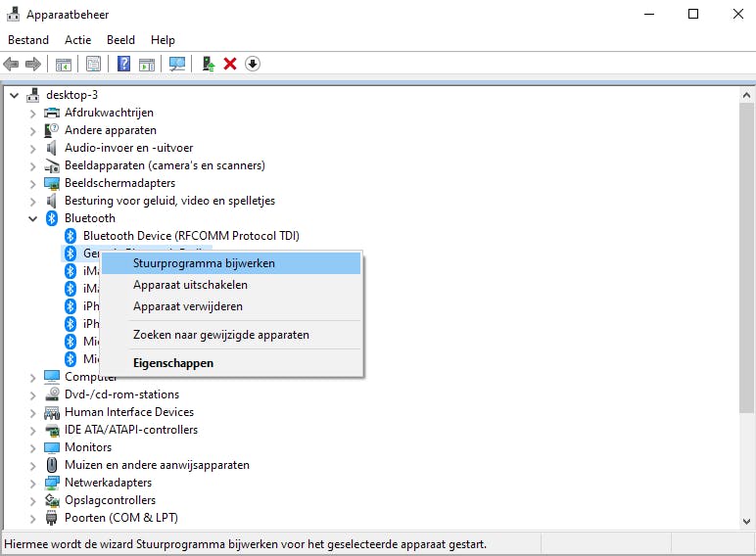Click the Forward arrow toolbar icon

tap(32, 64)
